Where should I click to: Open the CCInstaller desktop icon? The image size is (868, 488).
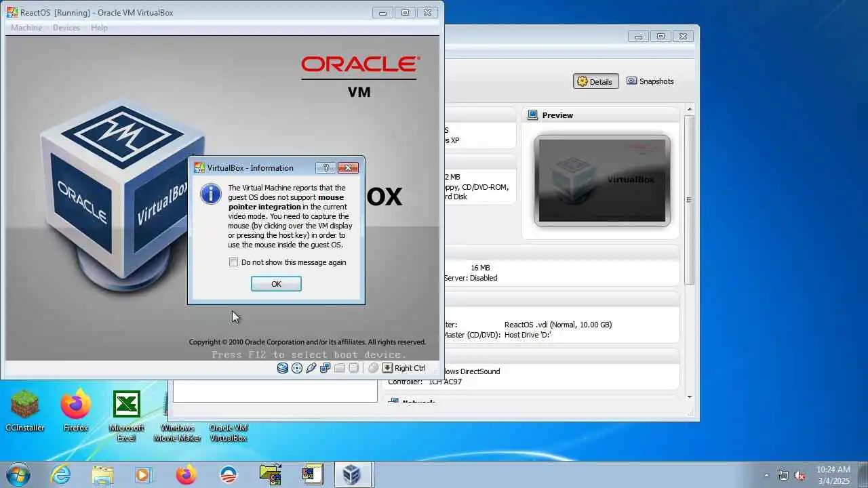pyautogui.click(x=25, y=411)
